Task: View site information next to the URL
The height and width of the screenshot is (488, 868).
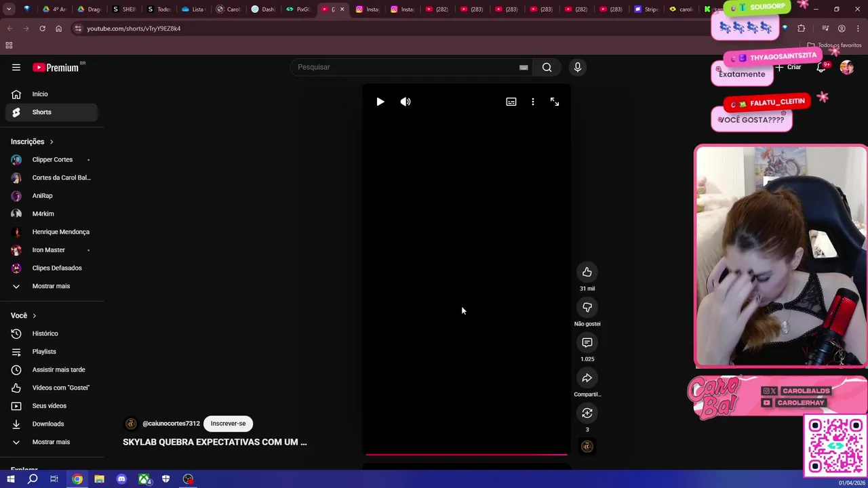Action: coord(78,28)
